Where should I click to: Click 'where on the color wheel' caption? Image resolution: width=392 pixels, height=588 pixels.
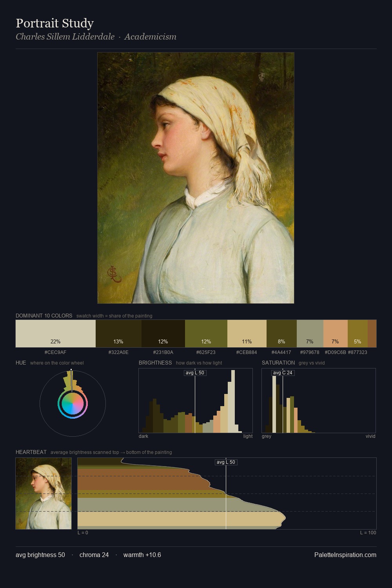point(57,363)
